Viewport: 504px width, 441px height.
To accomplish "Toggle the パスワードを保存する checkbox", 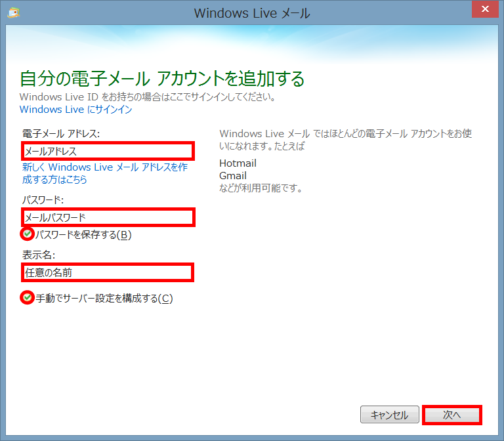I will (28, 234).
